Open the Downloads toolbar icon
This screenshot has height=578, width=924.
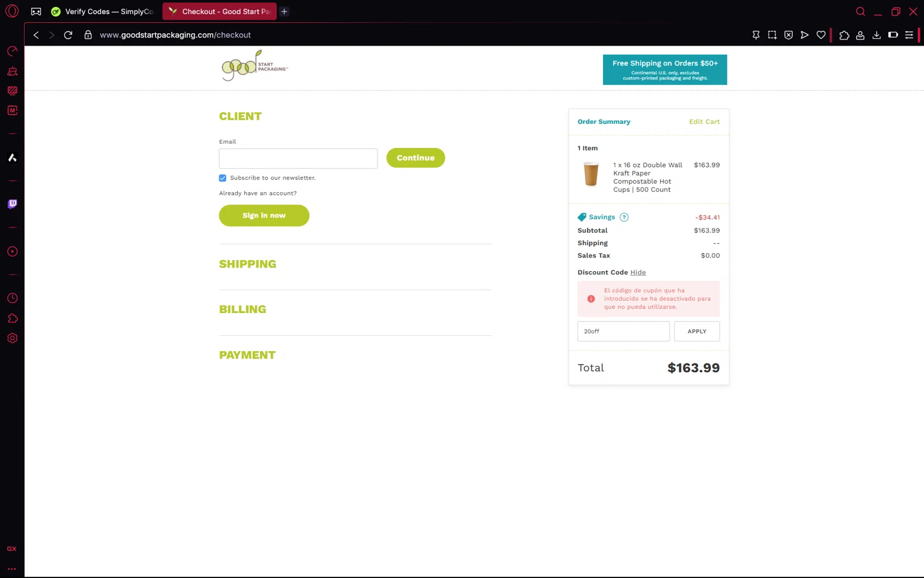[x=877, y=35]
